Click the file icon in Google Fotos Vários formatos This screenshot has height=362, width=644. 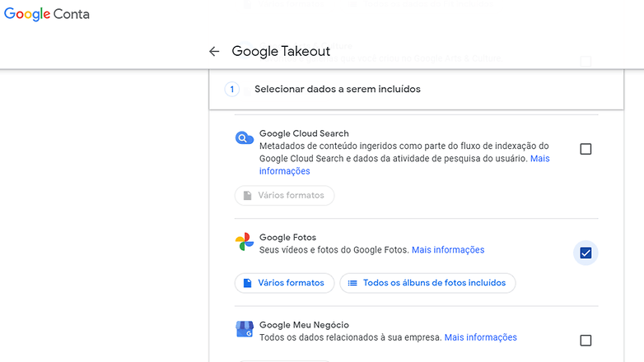coord(247,283)
